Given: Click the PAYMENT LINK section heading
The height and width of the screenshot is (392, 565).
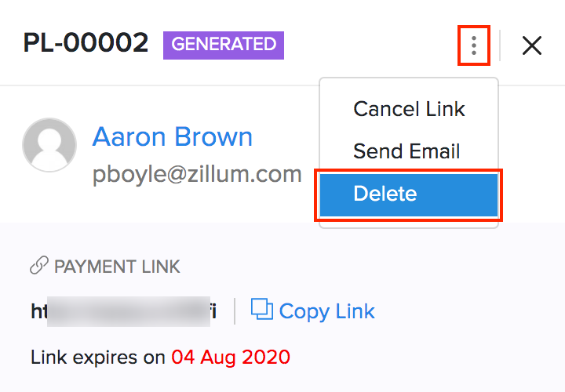Looking at the screenshot, I should pos(117,267).
